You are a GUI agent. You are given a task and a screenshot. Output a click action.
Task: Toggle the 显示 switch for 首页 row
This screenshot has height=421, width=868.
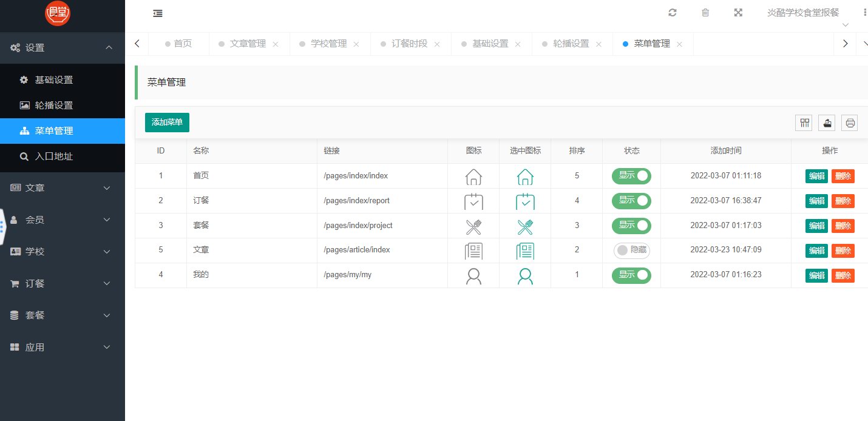[x=631, y=176]
